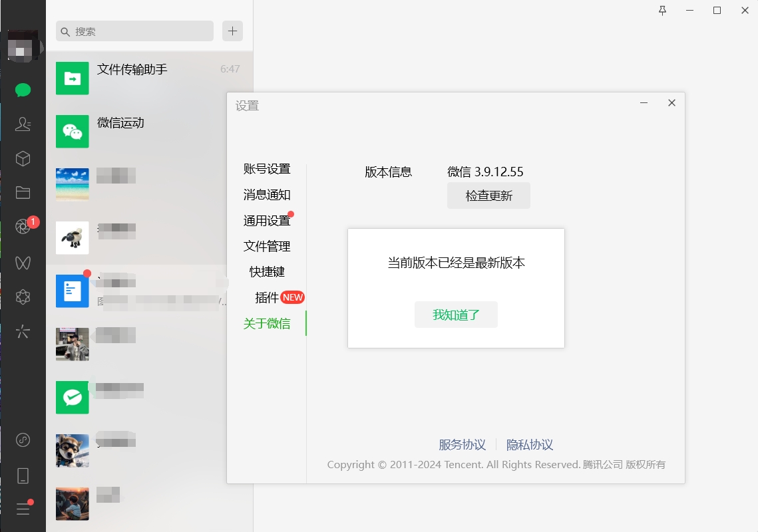Open chat files folder icon

click(23, 193)
